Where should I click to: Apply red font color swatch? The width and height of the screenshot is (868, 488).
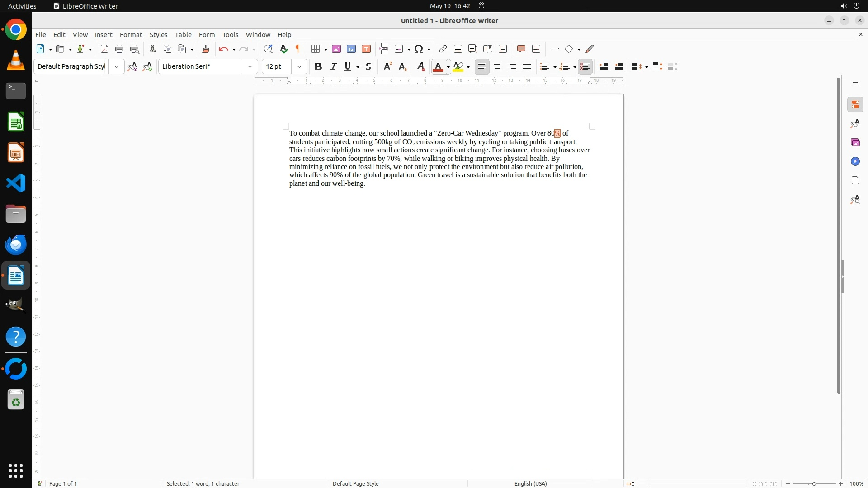pyautogui.click(x=438, y=67)
